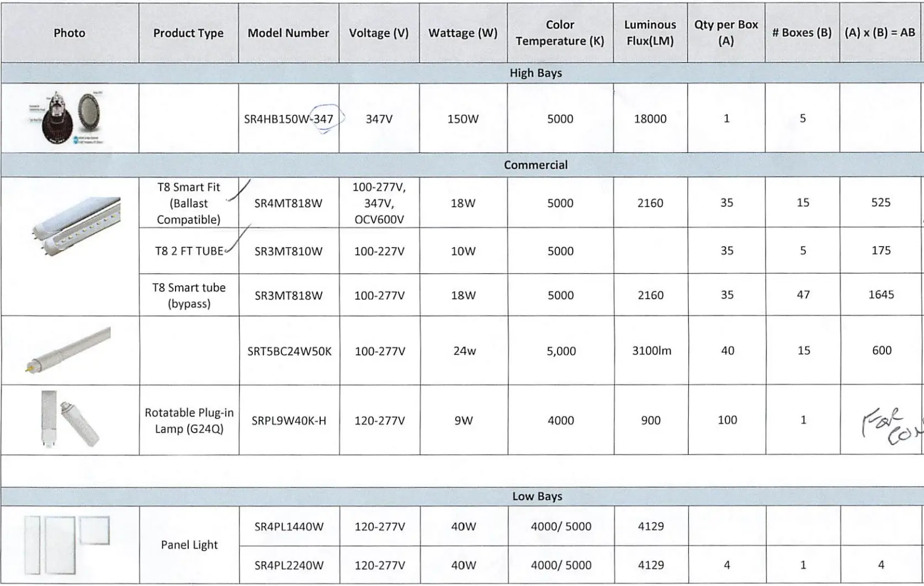The height and width of the screenshot is (586, 924).
Task: Click model number SR3MT818W
Action: [288, 295]
